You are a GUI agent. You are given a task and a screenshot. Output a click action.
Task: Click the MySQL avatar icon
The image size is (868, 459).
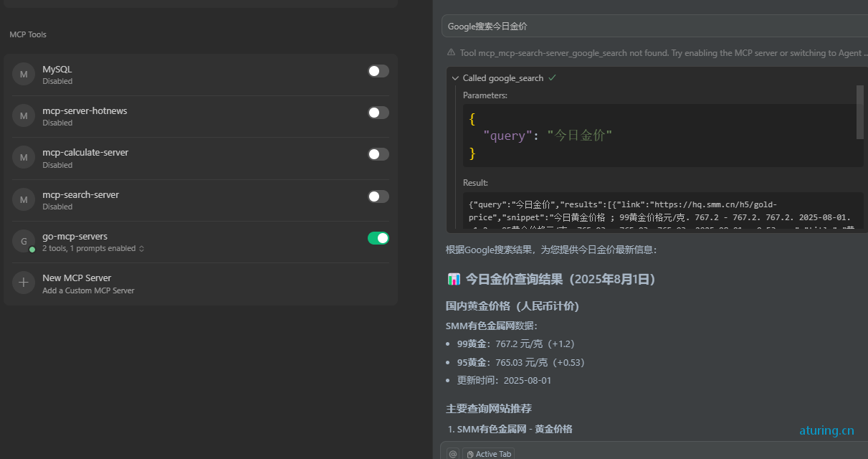tap(24, 74)
